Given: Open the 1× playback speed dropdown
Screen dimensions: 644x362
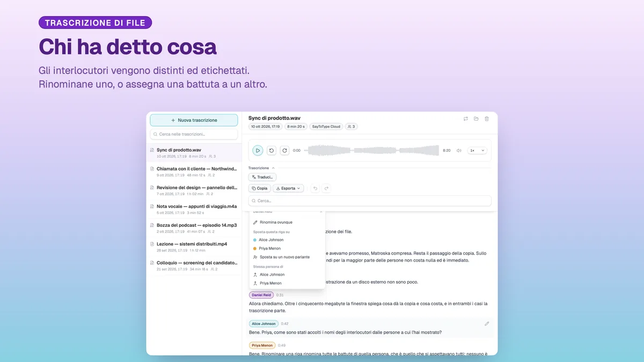Looking at the screenshot, I should coord(477,151).
